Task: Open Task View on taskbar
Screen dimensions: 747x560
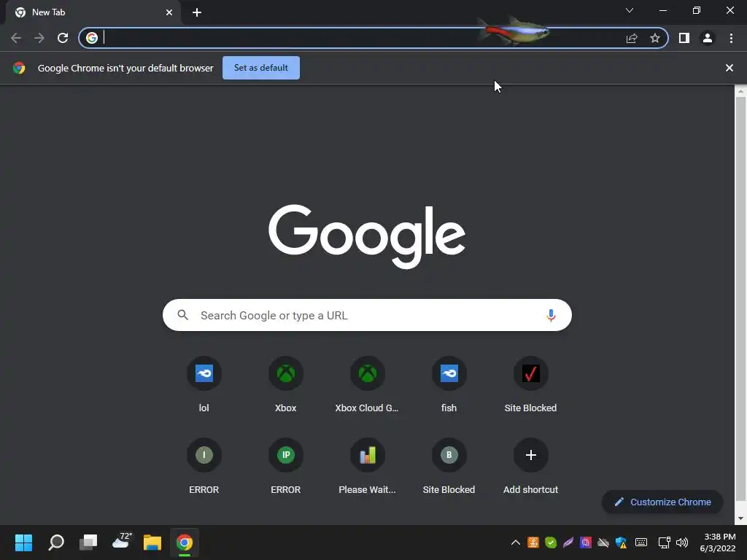Action: (88, 542)
